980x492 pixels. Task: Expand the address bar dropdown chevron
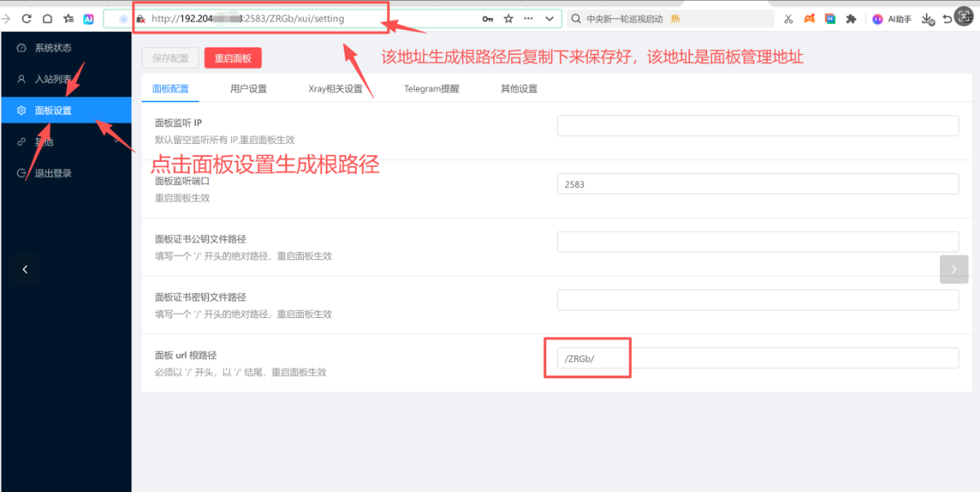(x=550, y=18)
